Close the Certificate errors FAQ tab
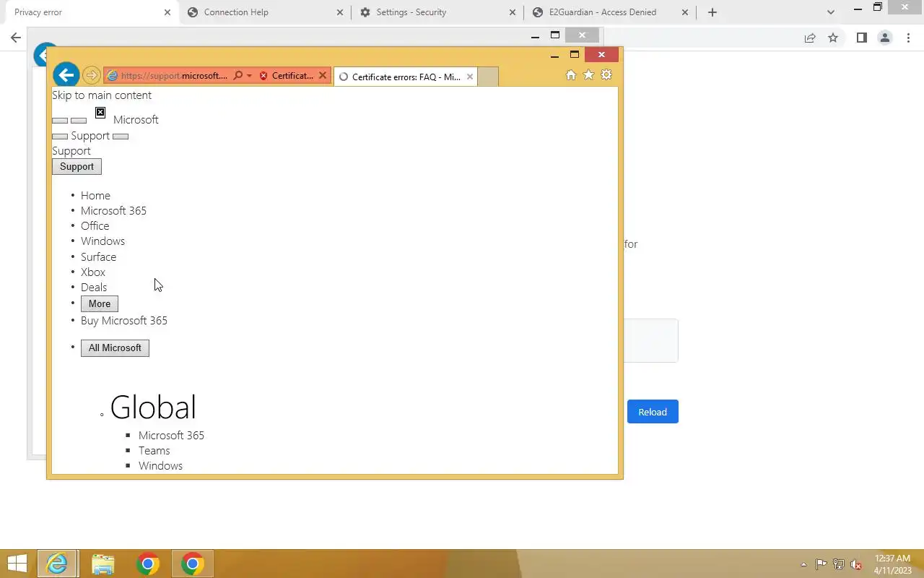 click(470, 77)
